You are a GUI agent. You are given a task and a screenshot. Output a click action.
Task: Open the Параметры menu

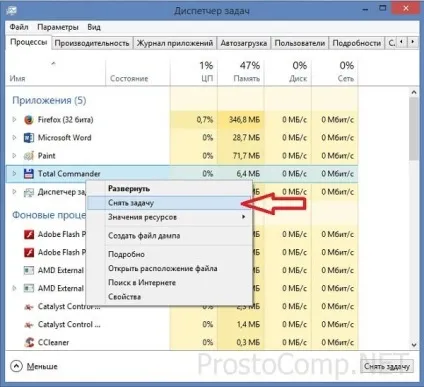[58, 27]
